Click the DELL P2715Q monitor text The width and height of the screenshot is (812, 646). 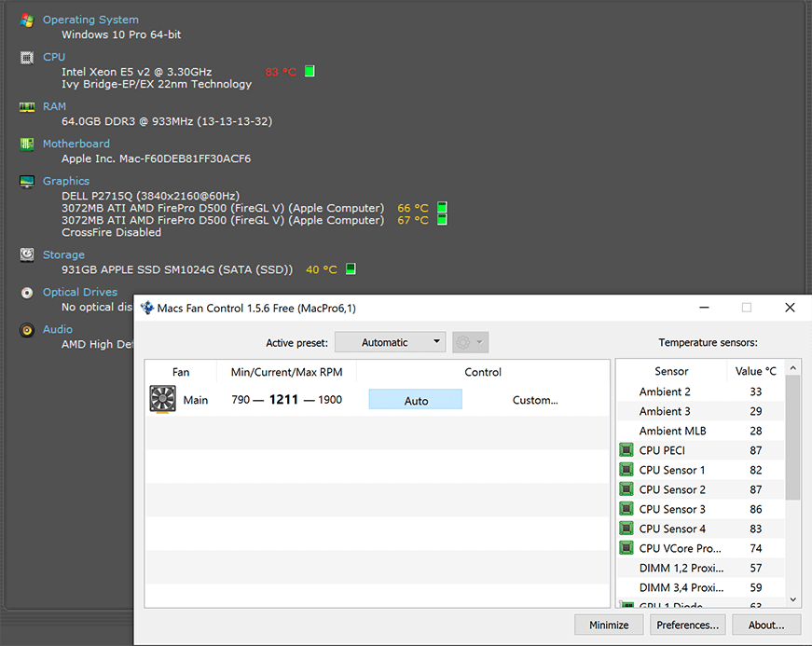click(x=151, y=196)
